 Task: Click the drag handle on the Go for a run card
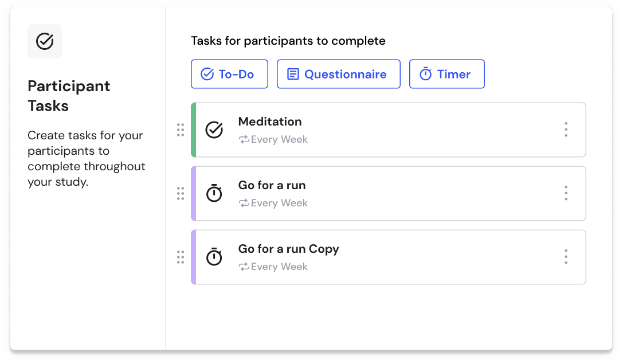181,193
